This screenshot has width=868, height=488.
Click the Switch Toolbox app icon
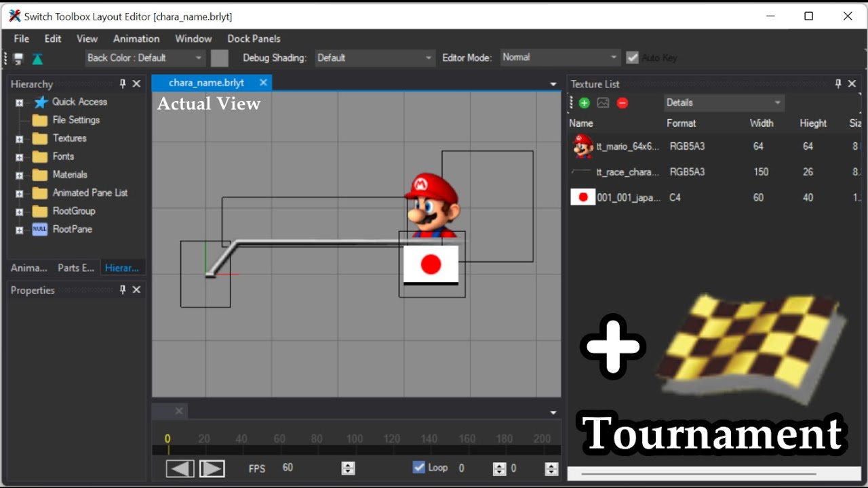point(14,16)
